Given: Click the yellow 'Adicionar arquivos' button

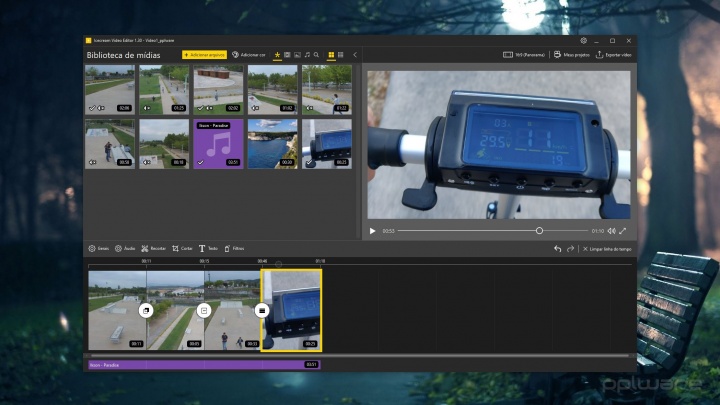Looking at the screenshot, I should tap(204, 54).
